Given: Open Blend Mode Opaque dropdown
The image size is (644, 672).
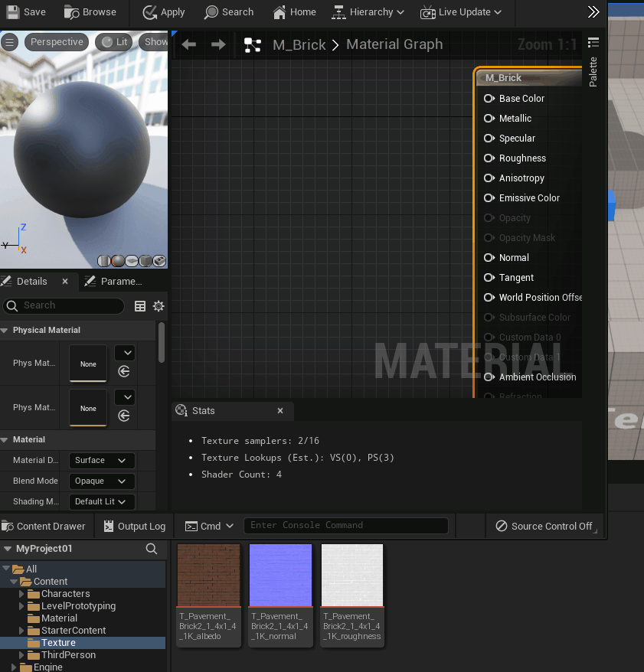Looking at the screenshot, I should [102, 481].
